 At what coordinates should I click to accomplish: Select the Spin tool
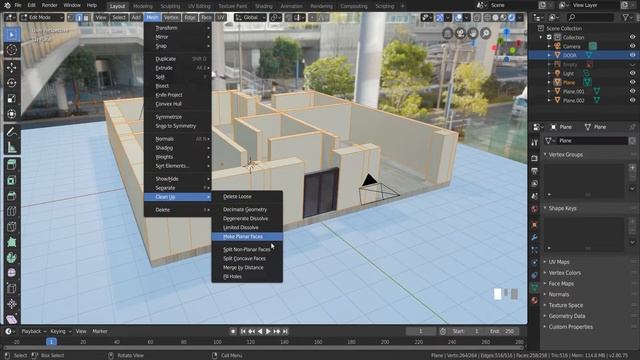[11, 258]
